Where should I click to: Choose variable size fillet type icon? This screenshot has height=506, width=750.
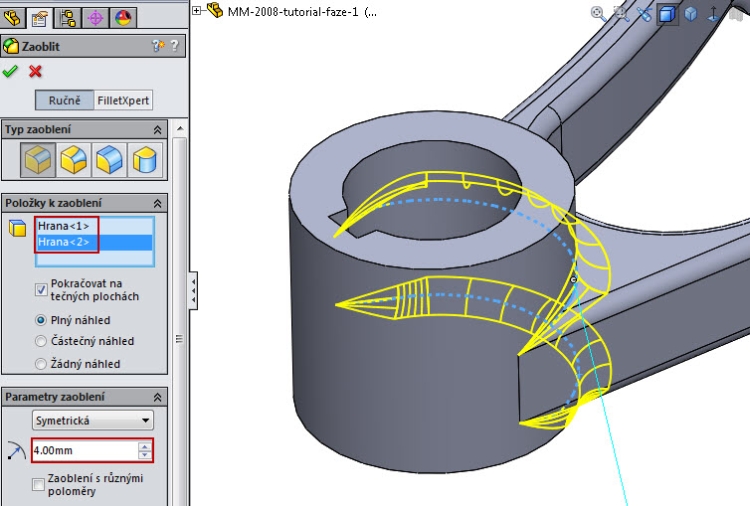point(73,160)
